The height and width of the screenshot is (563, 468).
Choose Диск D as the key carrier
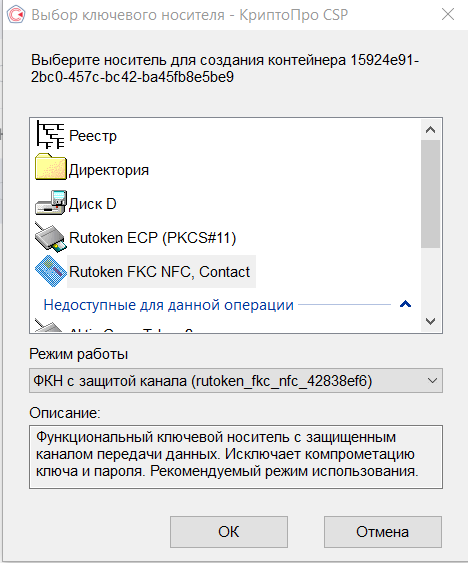click(93, 204)
